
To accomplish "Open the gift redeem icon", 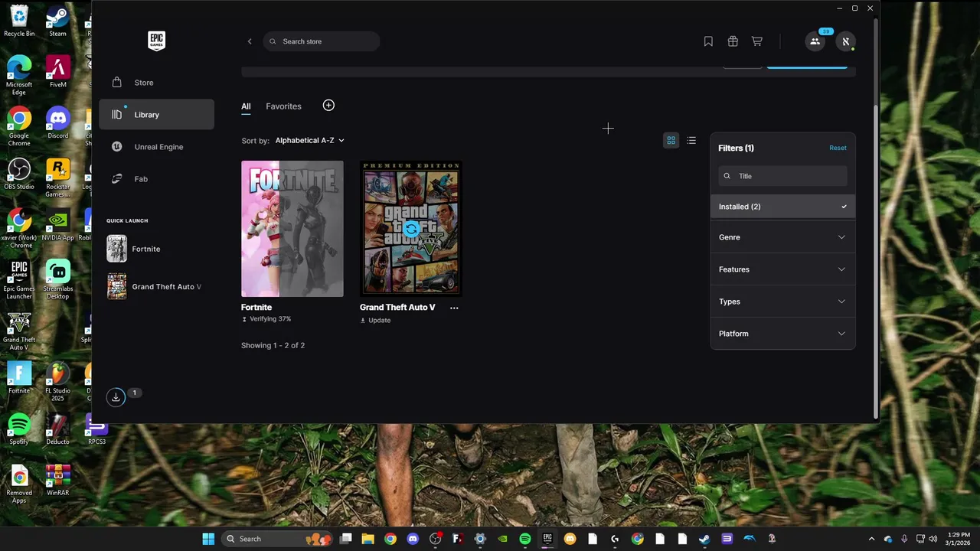I will pos(733,41).
